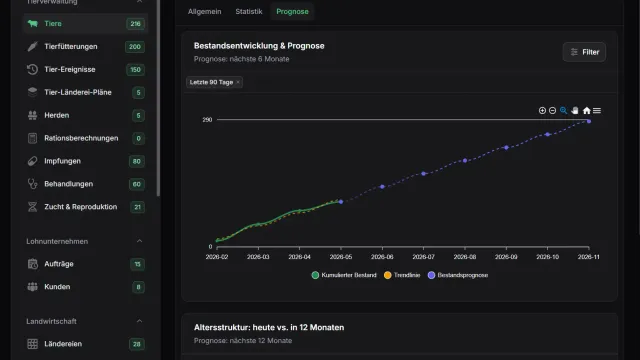Screen dimensions: 640x360
Task: Click the 2026-08 forecast data point
Action: [465, 160]
